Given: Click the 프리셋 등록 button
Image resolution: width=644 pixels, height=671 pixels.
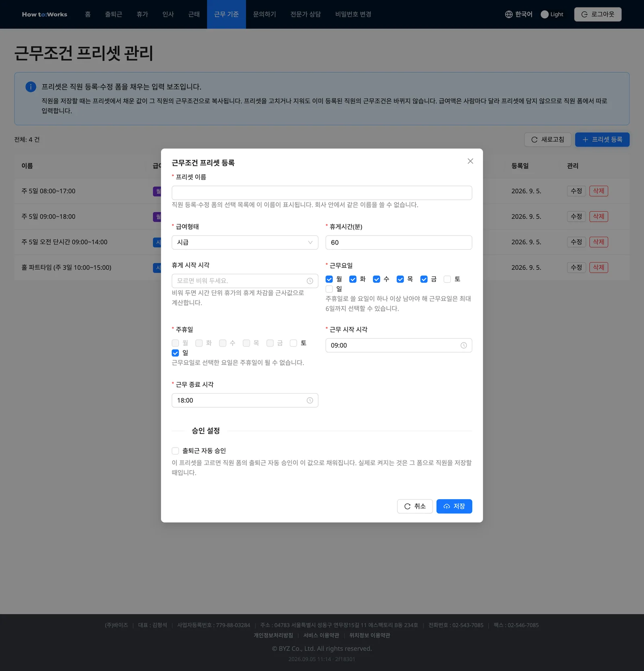Looking at the screenshot, I should tap(602, 140).
